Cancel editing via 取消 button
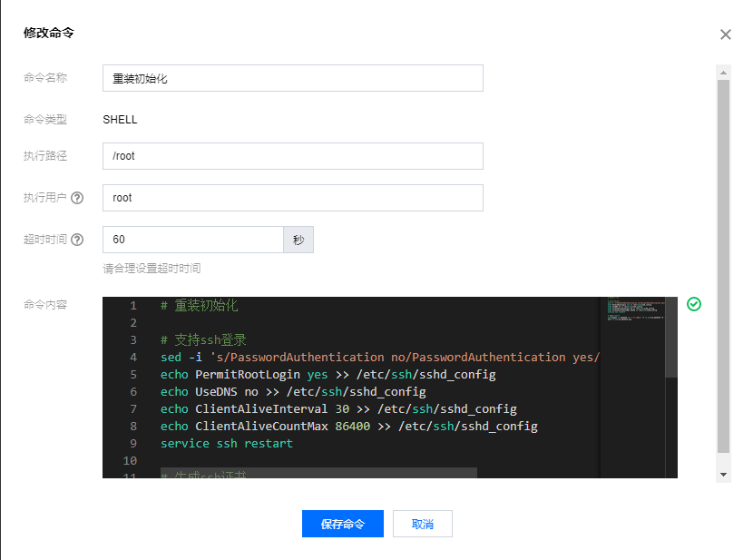The height and width of the screenshot is (560, 753). (422, 524)
